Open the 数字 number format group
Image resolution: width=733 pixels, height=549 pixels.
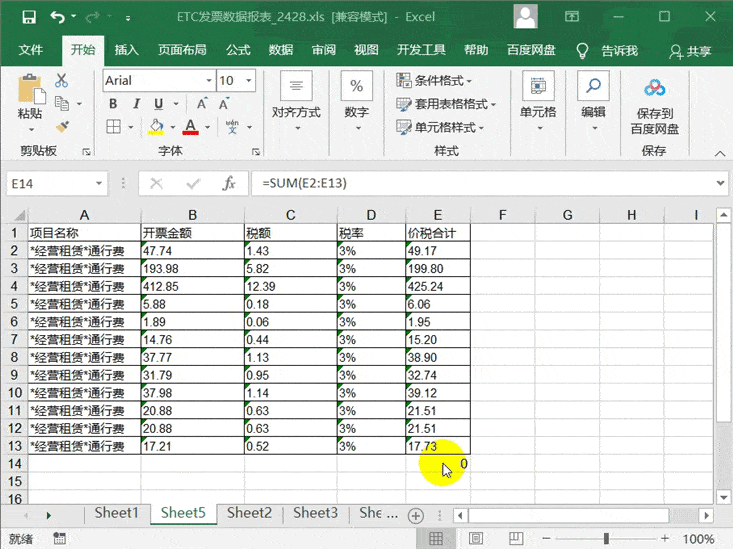coord(357,101)
